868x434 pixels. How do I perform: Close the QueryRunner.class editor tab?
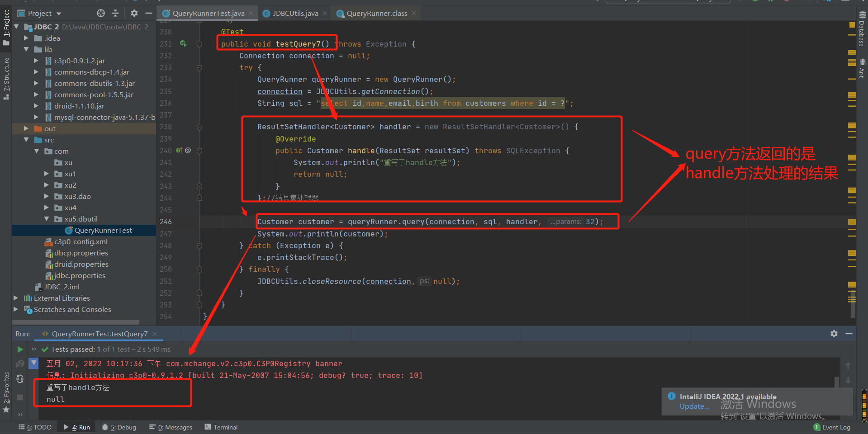[413, 13]
